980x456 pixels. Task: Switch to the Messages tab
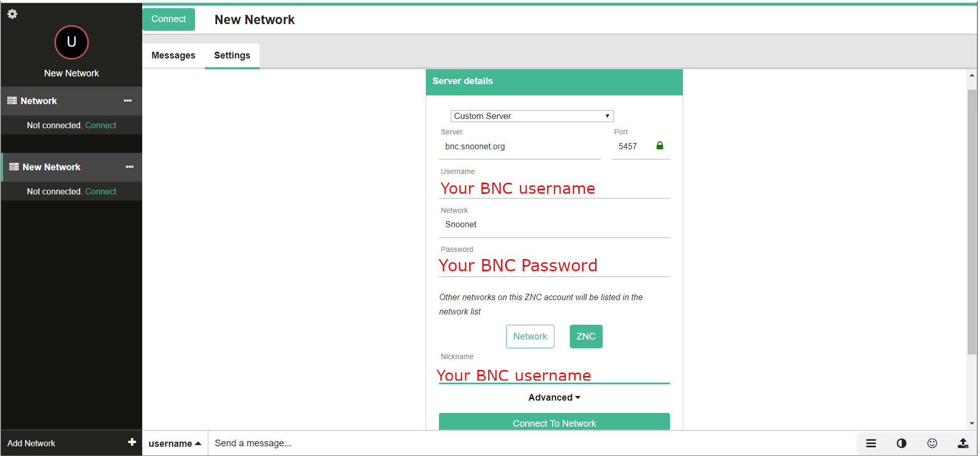(173, 55)
